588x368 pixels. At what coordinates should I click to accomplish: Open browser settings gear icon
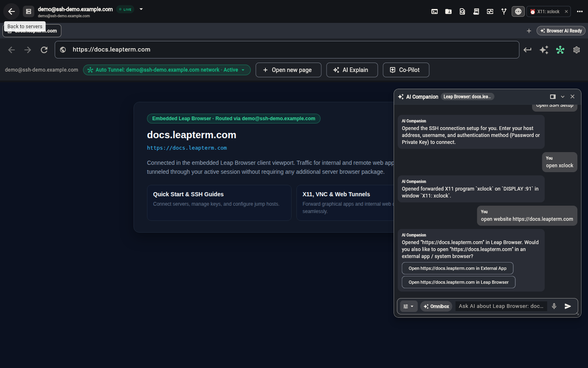577,50
